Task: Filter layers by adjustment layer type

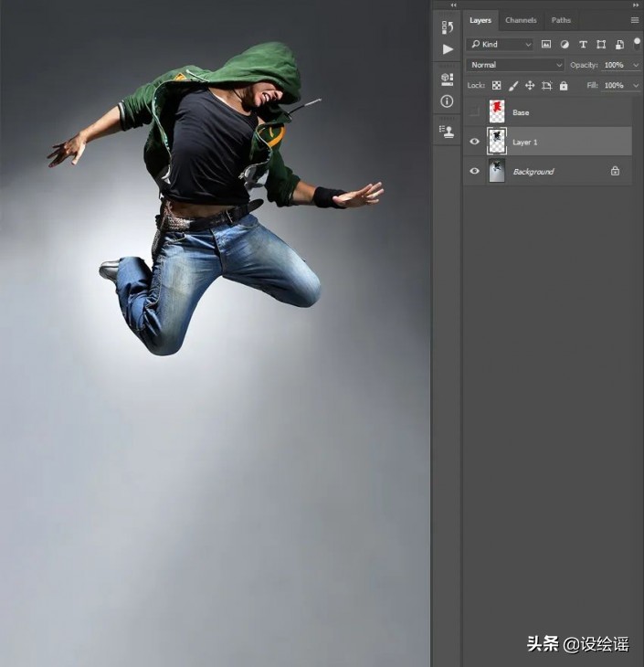Action: [565, 44]
